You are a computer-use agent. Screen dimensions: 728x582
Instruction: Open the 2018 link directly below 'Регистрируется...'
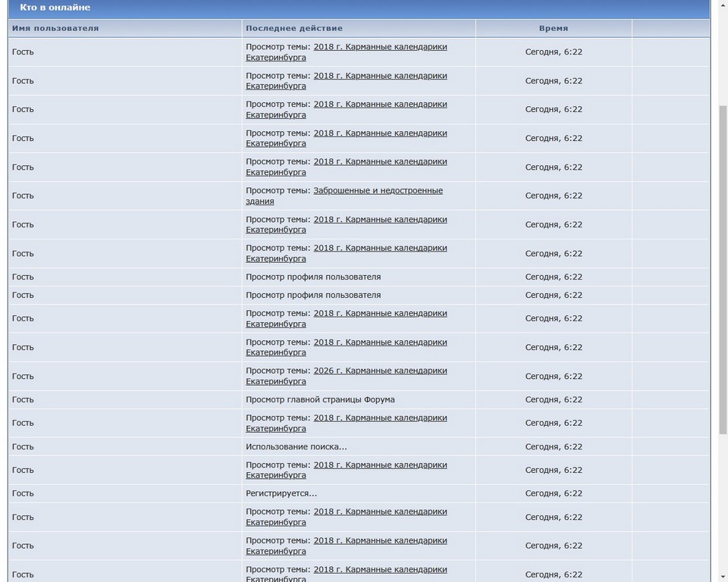[x=380, y=512]
